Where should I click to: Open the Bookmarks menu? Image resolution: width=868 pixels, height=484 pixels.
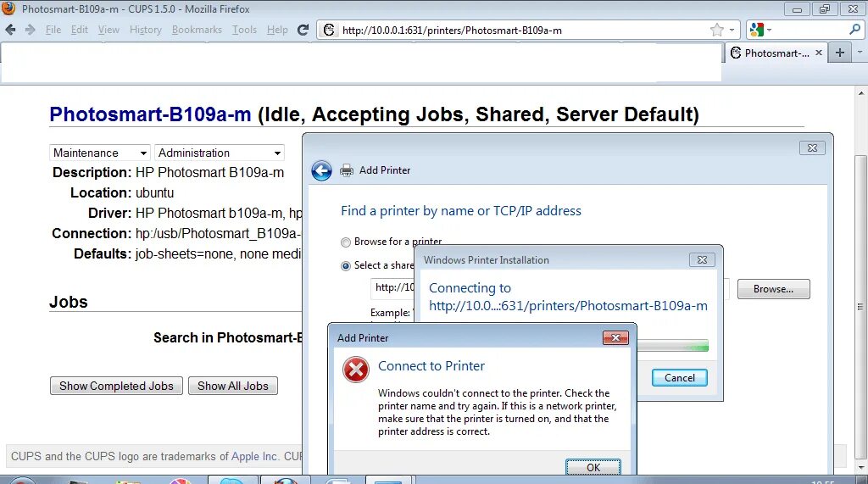click(197, 30)
